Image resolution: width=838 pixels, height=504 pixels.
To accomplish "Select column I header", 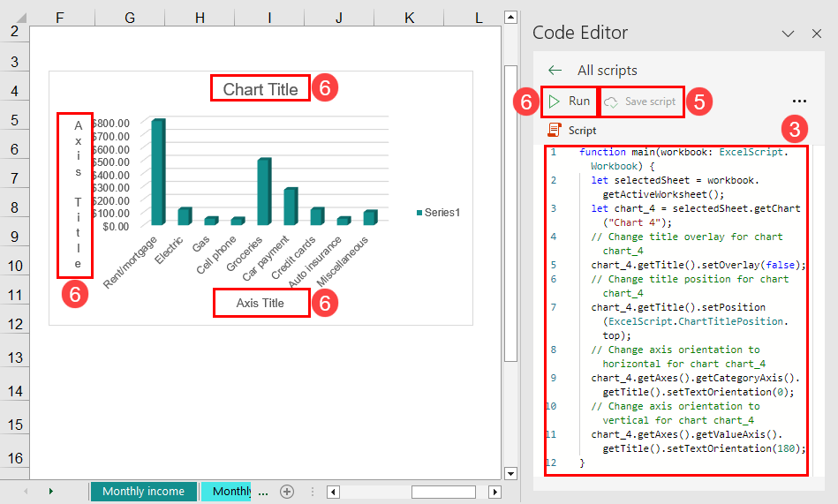I will (269, 18).
